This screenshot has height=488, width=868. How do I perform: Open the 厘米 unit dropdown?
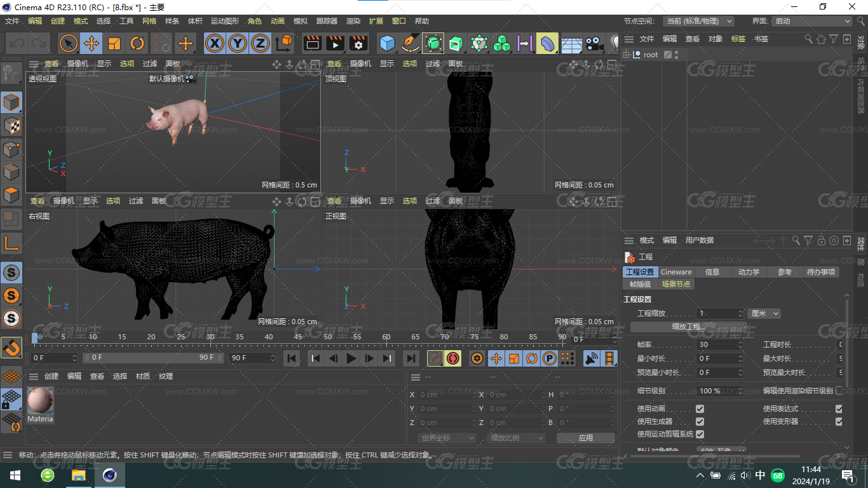764,313
